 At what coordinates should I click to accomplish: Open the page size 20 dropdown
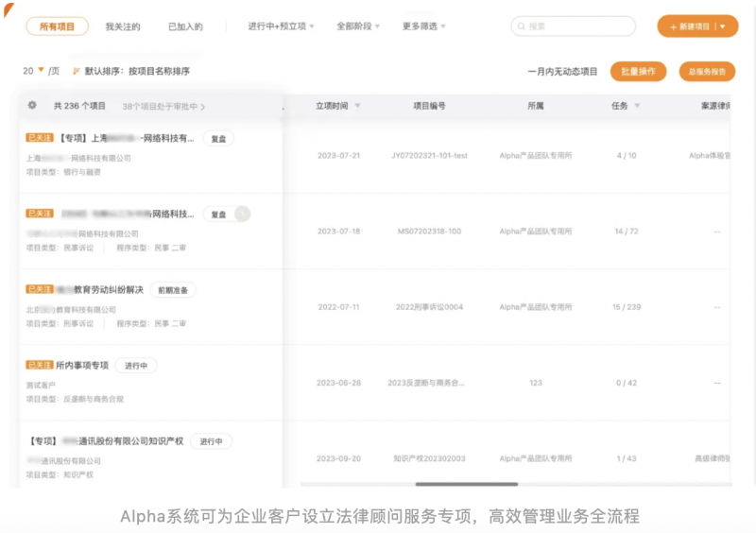(x=34, y=71)
